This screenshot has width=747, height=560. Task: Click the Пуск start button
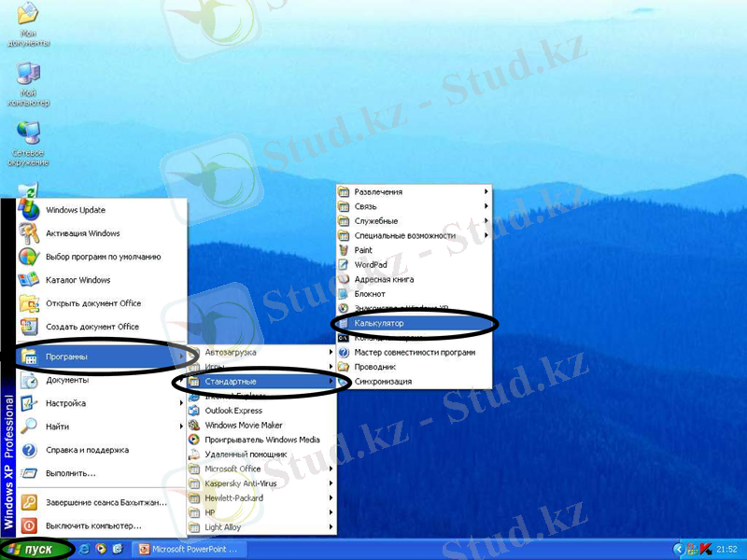pyautogui.click(x=35, y=549)
